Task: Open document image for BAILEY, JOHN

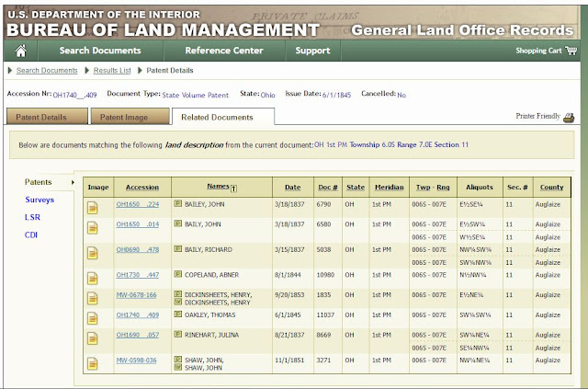Action: (x=92, y=208)
